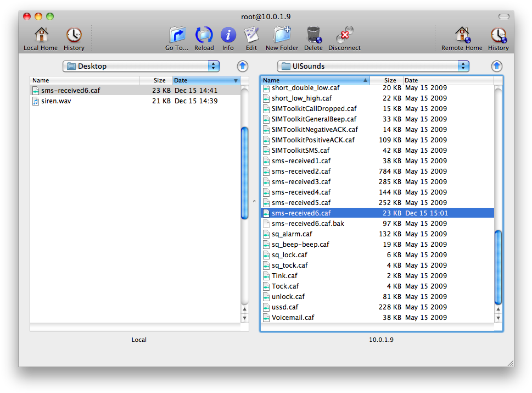This screenshot has width=532, height=393.
Task: Sort remote files by the Size column
Action: [389, 80]
